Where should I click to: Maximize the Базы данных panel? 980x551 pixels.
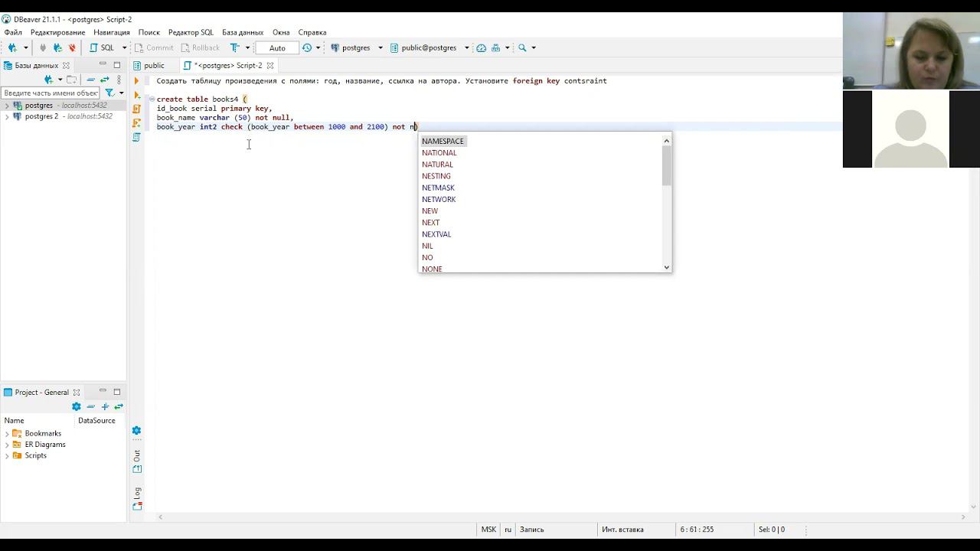coord(117,65)
